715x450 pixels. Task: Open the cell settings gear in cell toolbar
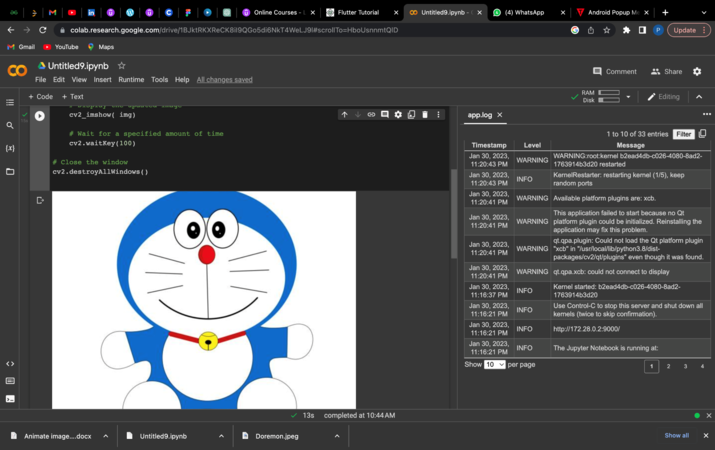click(398, 115)
